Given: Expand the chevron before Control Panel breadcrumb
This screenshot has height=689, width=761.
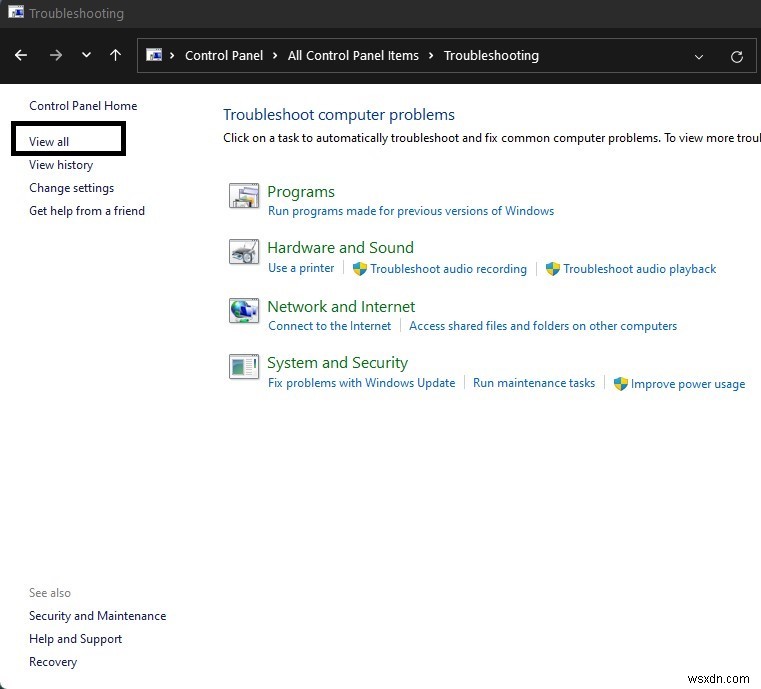Looking at the screenshot, I should point(172,55).
